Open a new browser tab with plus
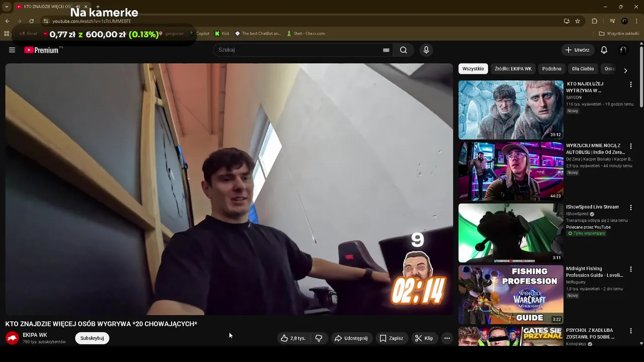The image size is (644, 362). 98,7
